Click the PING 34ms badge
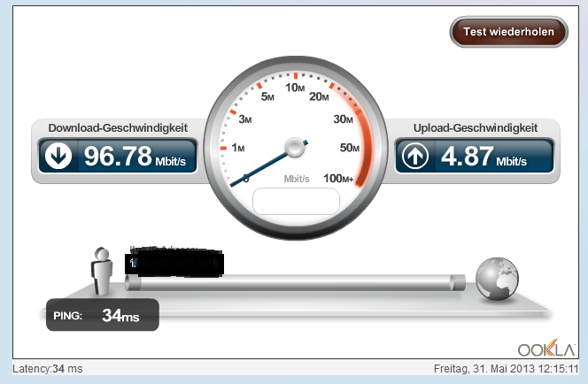Screen dimensions: 588x384 (x=103, y=315)
